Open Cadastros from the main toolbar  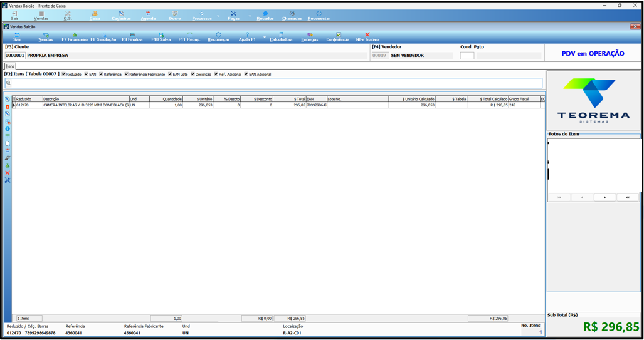tap(121, 16)
